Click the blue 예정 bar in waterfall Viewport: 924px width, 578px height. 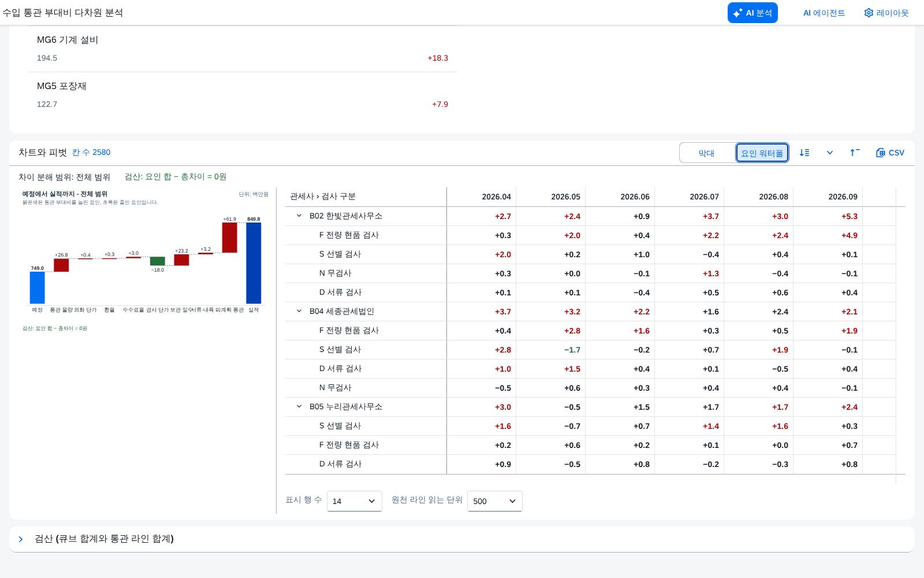[x=37, y=287]
